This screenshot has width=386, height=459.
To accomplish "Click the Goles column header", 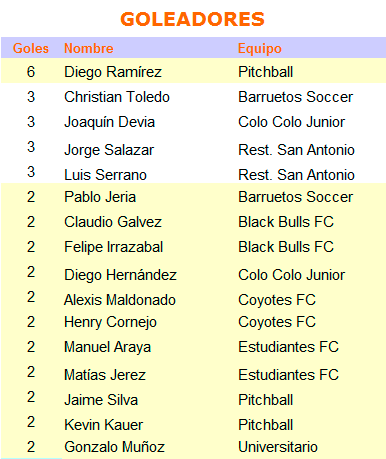I will 31,48.
